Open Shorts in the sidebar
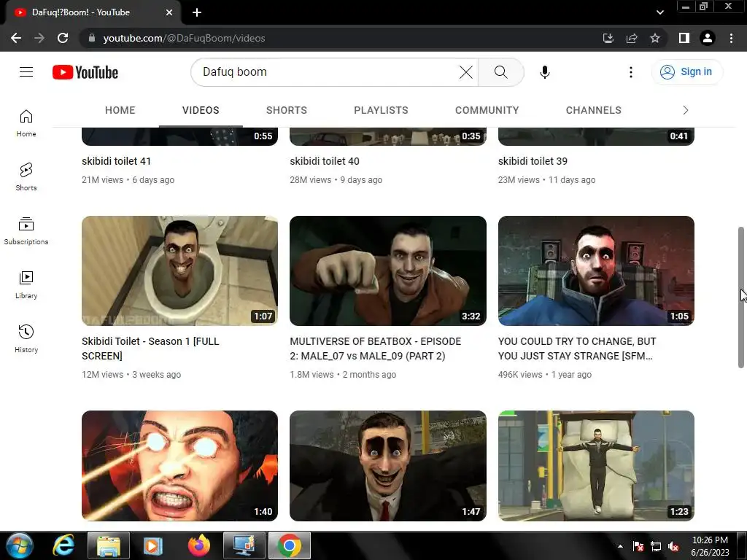The image size is (747, 560). pyautogui.click(x=26, y=177)
